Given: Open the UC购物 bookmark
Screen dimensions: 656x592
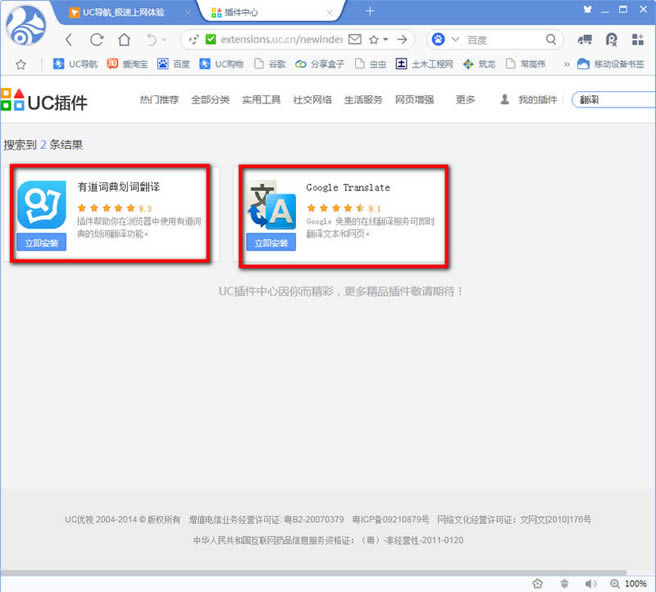Looking at the screenshot, I should [221, 64].
